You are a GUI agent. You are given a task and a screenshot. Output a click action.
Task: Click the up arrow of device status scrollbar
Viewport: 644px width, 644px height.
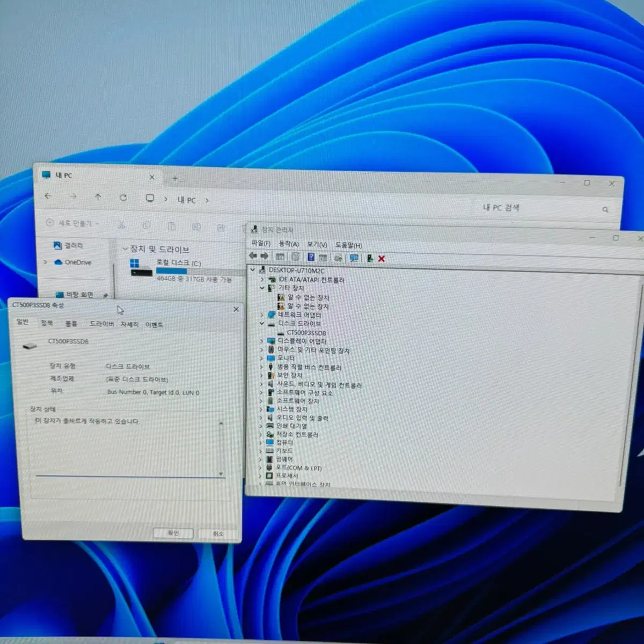coord(221,424)
